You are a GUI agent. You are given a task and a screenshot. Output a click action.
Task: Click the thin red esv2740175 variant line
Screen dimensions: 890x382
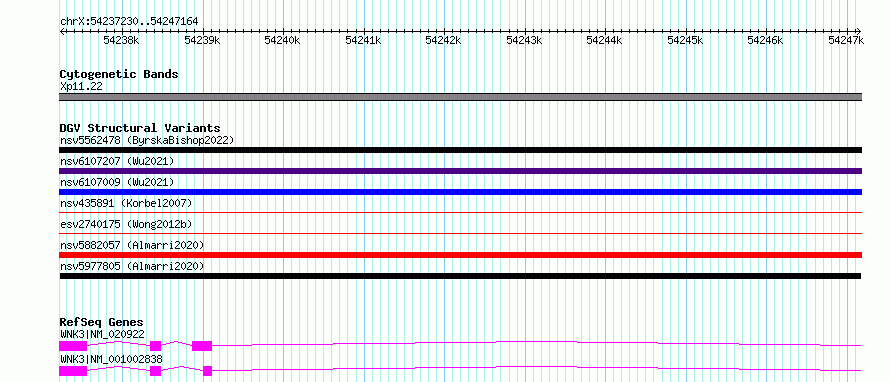461,233
